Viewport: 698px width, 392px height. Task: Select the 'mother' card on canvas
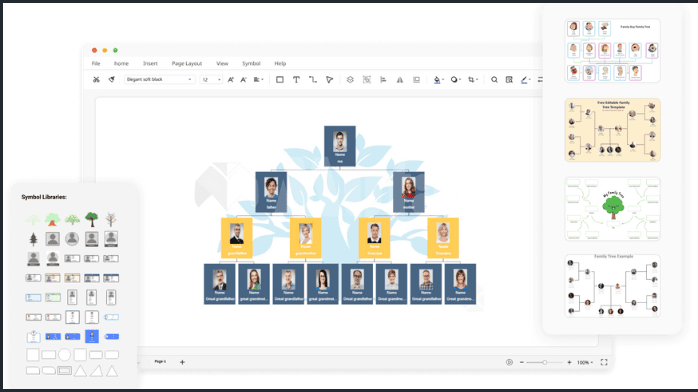[x=409, y=192]
